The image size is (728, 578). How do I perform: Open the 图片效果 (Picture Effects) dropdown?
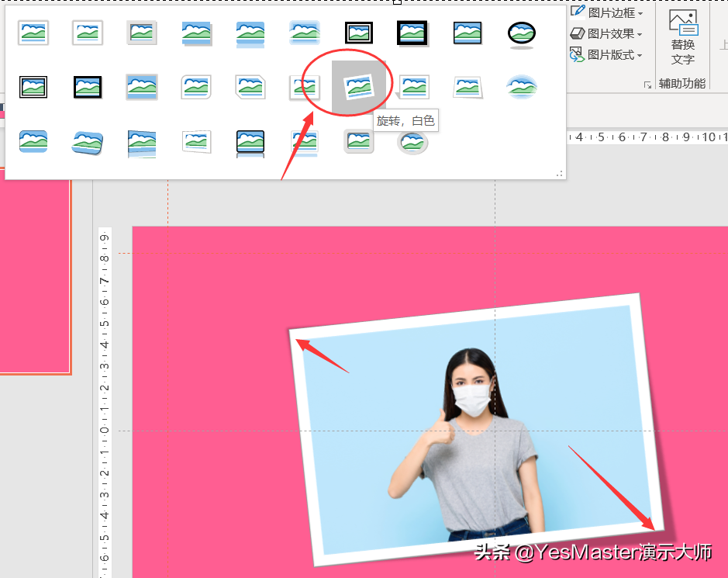pyautogui.click(x=606, y=33)
